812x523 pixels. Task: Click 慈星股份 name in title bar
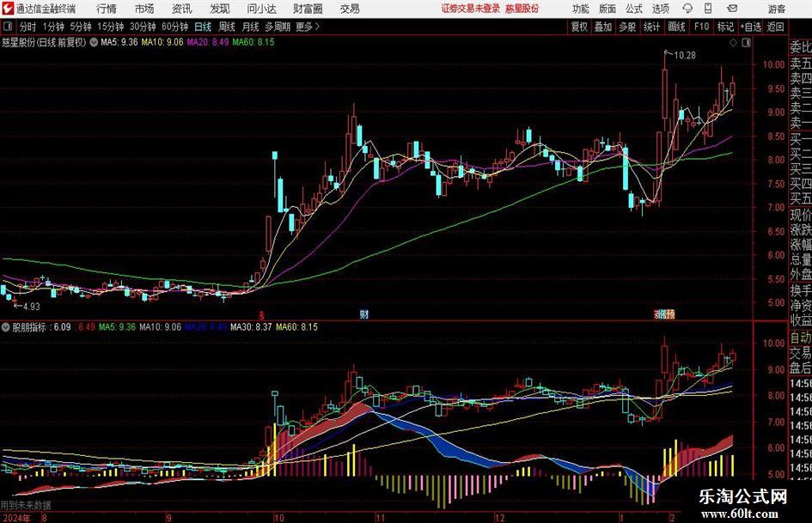tap(522, 9)
